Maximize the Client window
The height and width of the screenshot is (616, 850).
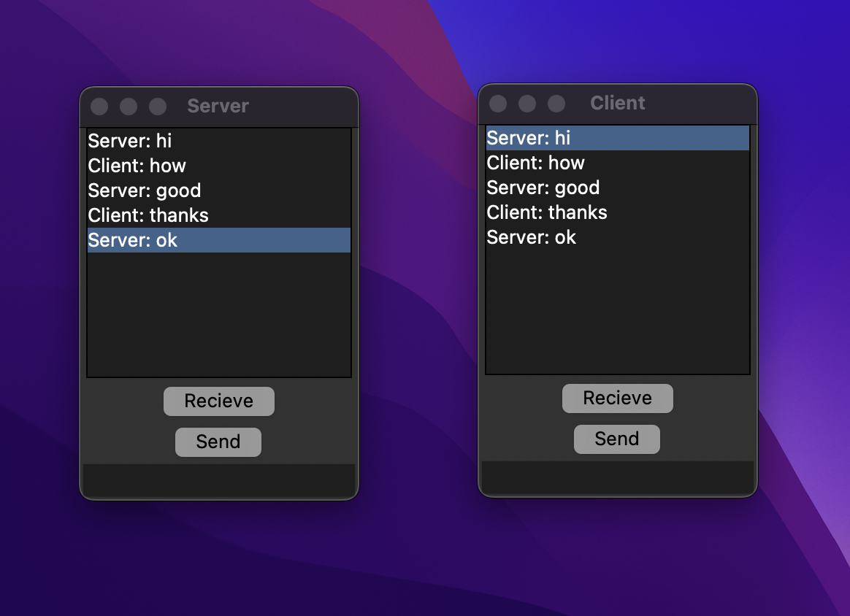556,104
